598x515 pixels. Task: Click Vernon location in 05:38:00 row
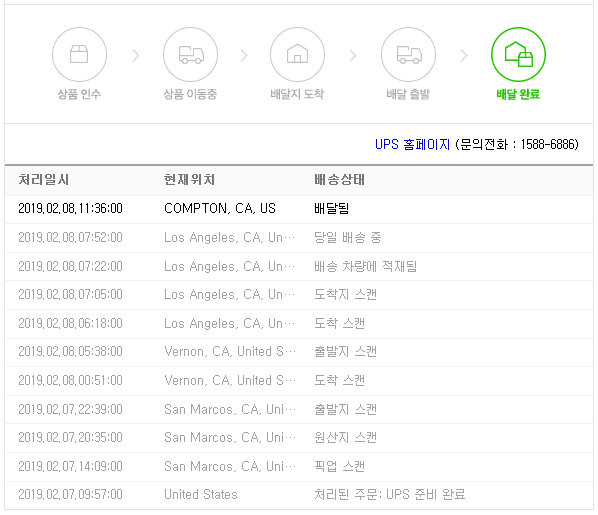click(x=230, y=351)
